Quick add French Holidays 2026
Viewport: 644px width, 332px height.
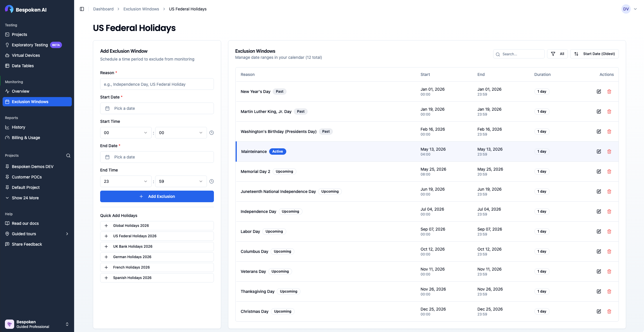tap(157, 267)
